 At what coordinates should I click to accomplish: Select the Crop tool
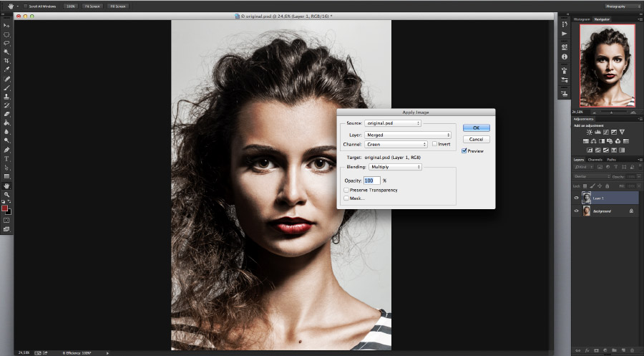pos(6,60)
